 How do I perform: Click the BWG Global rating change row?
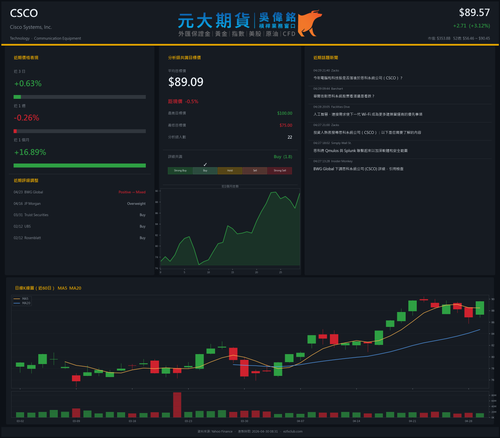coord(80,192)
